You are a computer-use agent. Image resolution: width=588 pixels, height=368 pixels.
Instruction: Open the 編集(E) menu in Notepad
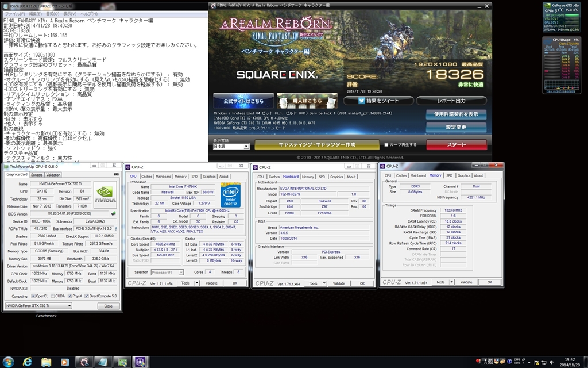click(35, 14)
